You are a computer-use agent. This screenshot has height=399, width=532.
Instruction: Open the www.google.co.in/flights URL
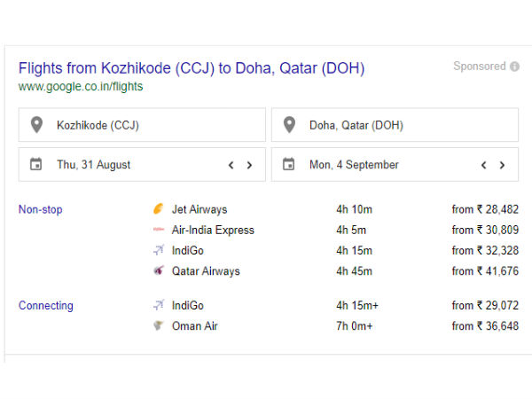pos(80,87)
